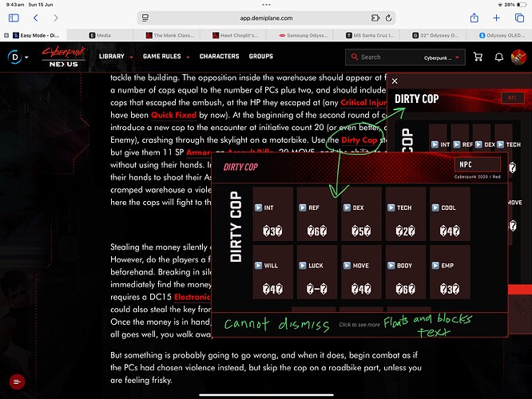Go back with browser back arrow

click(36, 18)
